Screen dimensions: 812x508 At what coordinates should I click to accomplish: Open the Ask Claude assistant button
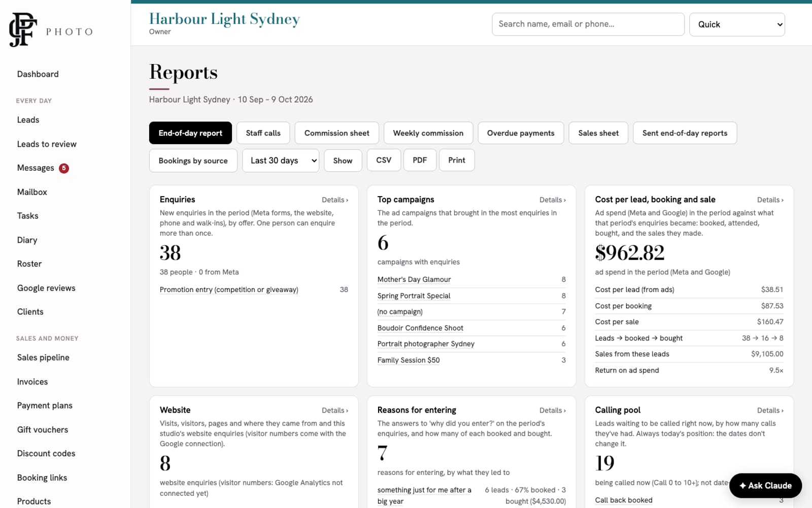pyautogui.click(x=765, y=486)
